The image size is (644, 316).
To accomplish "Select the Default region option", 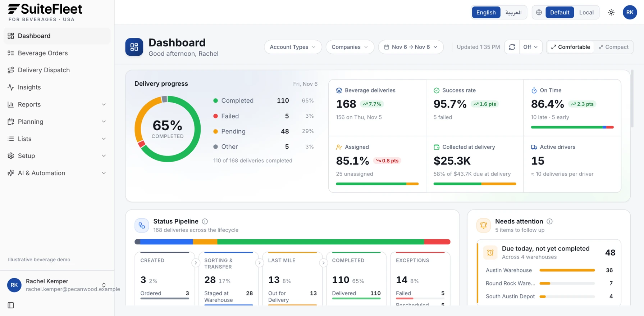I will 559,13.
